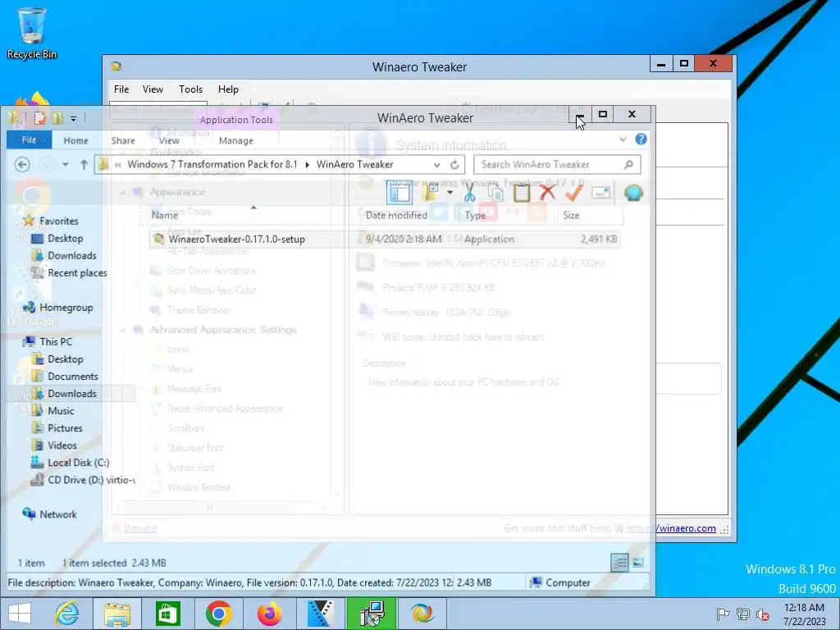
Task: Cut using the scissors toolbar icon
Action: 470,193
